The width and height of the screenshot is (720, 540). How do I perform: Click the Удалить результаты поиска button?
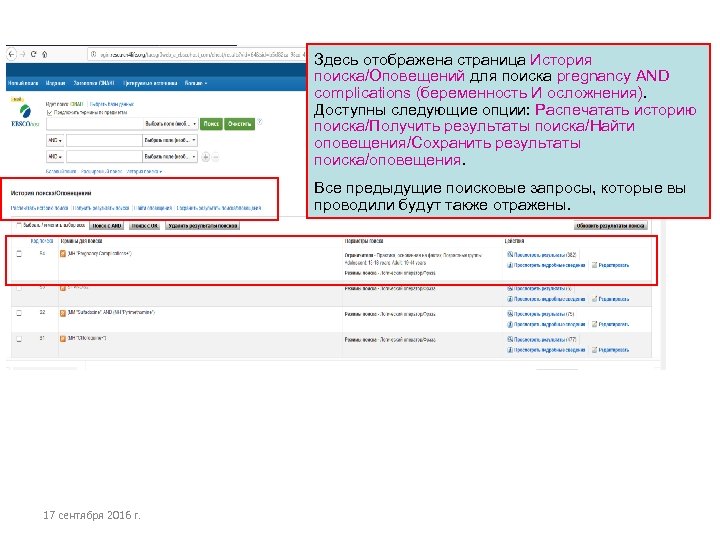tap(202, 226)
